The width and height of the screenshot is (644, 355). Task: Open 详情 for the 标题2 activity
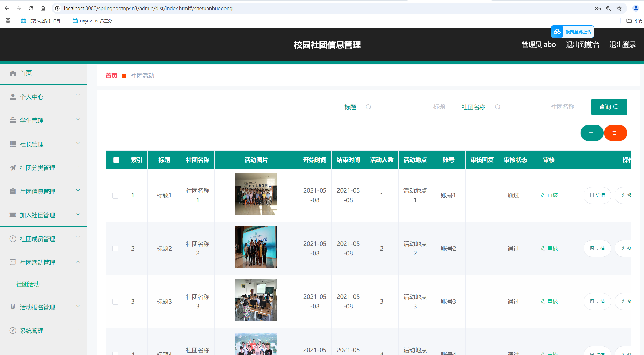[x=597, y=248]
